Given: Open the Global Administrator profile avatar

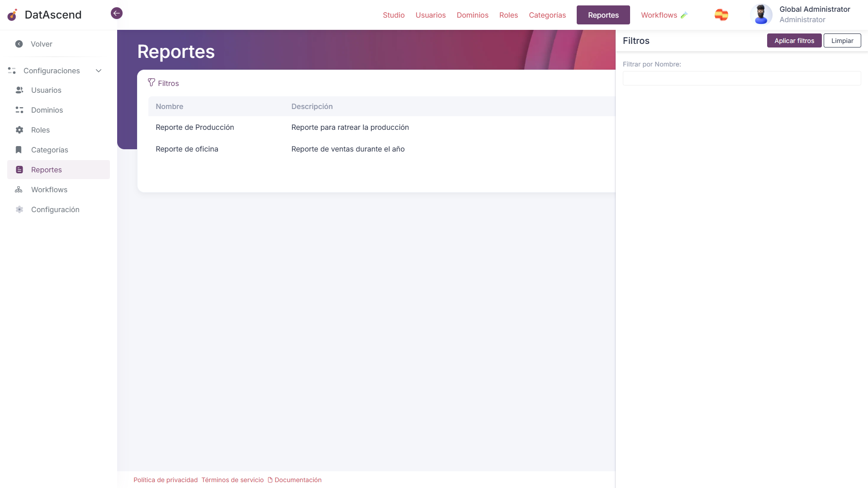Looking at the screenshot, I should coord(761,14).
